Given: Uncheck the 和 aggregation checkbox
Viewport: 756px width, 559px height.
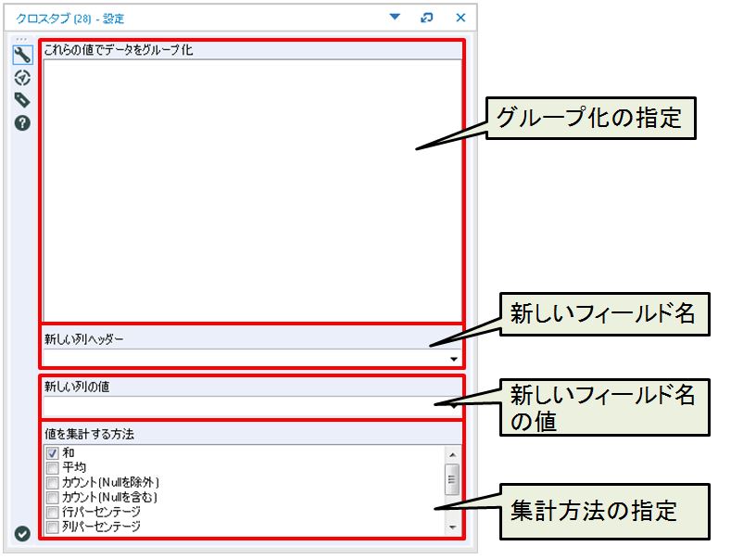Looking at the screenshot, I should (x=52, y=453).
